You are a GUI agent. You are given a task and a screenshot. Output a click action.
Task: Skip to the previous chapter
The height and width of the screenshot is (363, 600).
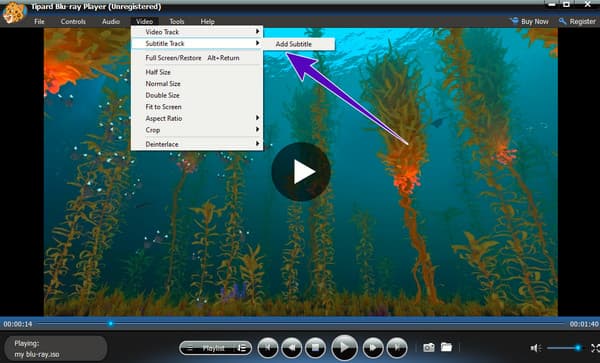268,348
